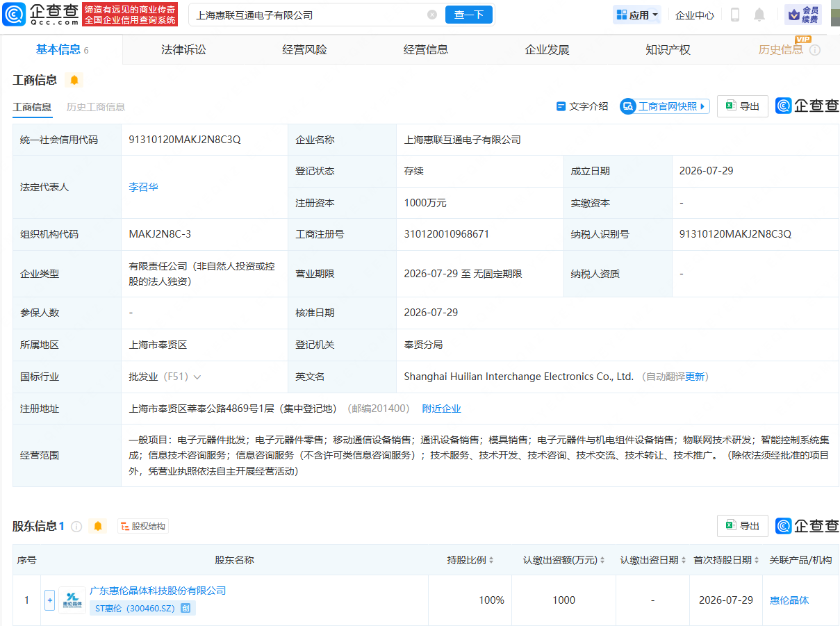Open 文字介绍 text introduction

(x=582, y=106)
